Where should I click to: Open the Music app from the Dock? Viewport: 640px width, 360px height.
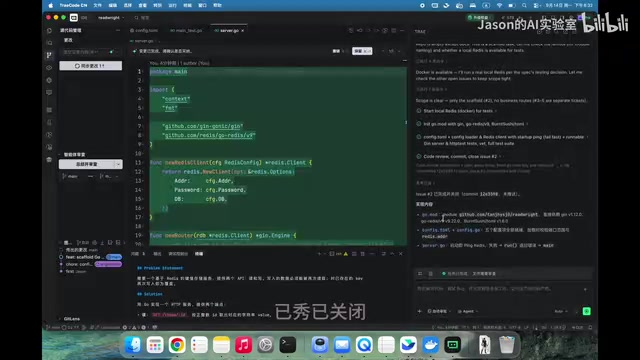tap(243, 345)
